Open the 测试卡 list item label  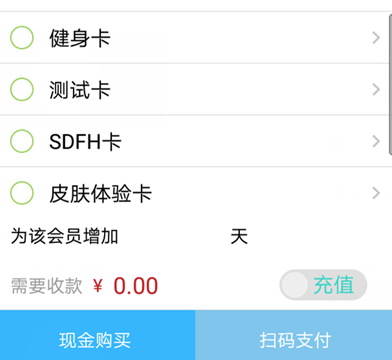tap(80, 90)
